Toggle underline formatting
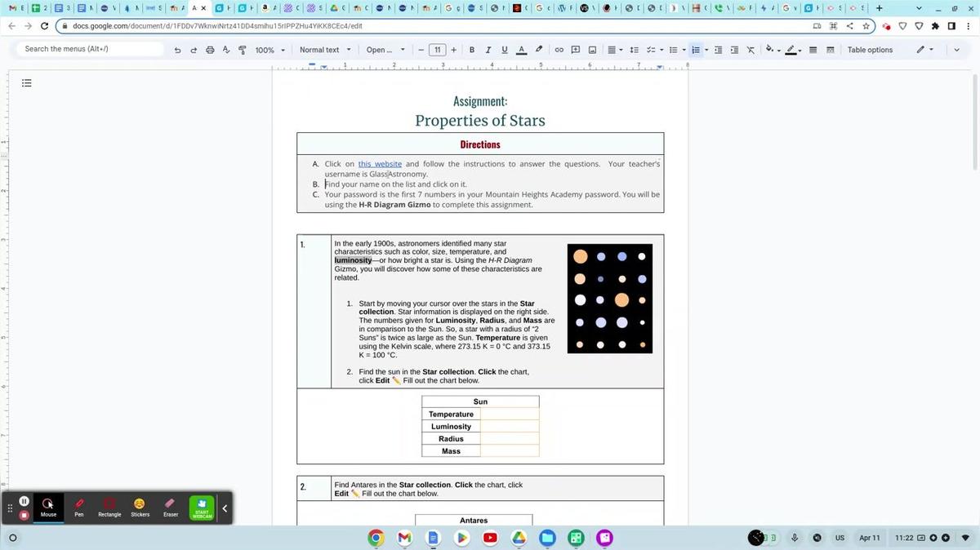The width and height of the screenshot is (980, 550). pyautogui.click(x=505, y=50)
